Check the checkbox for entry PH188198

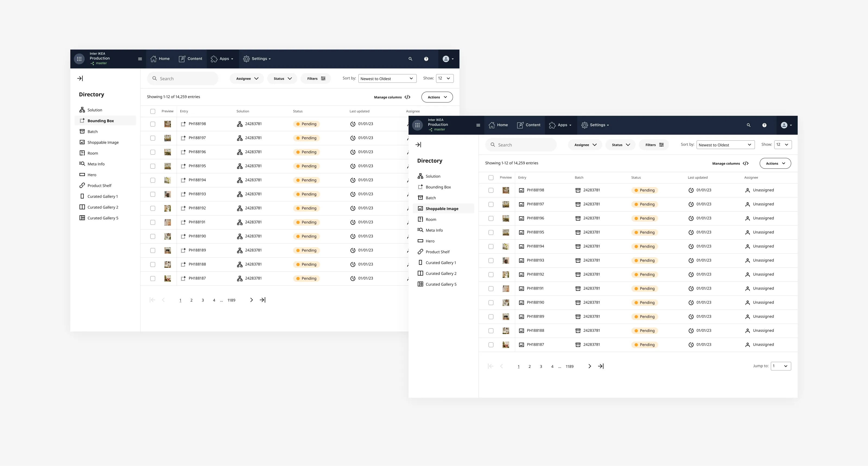tap(491, 190)
